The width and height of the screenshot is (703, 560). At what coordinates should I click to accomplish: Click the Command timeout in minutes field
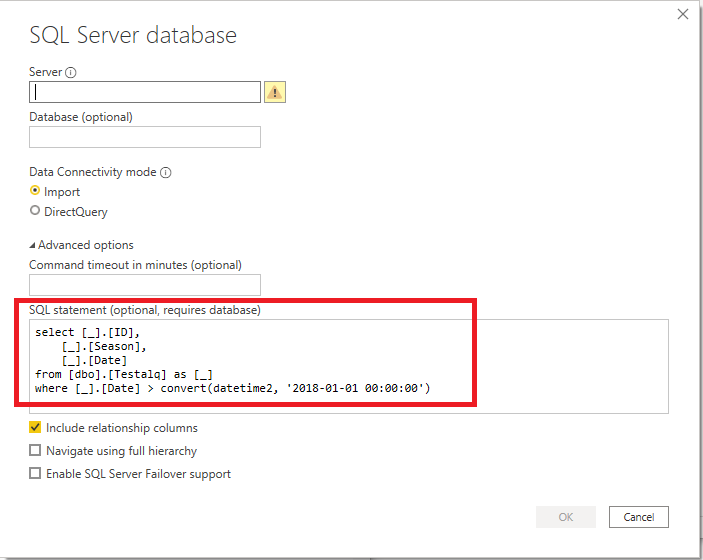point(145,285)
